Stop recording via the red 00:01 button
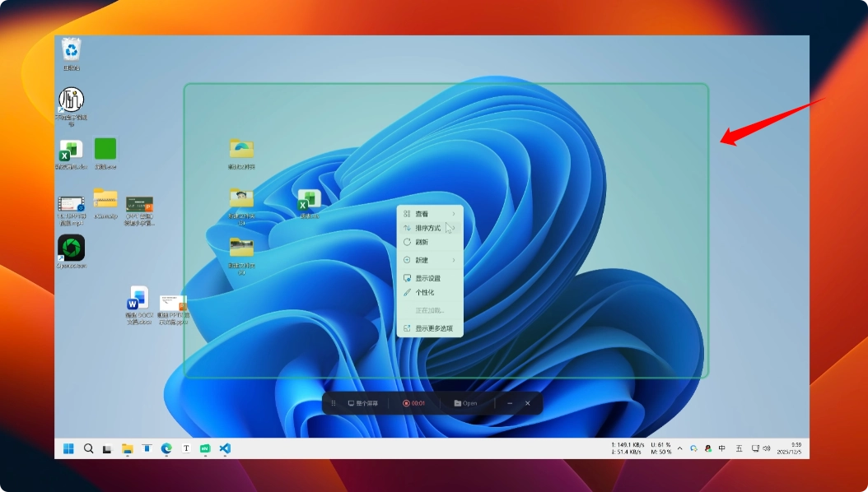The width and height of the screenshot is (868, 492). click(x=413, y=403)
